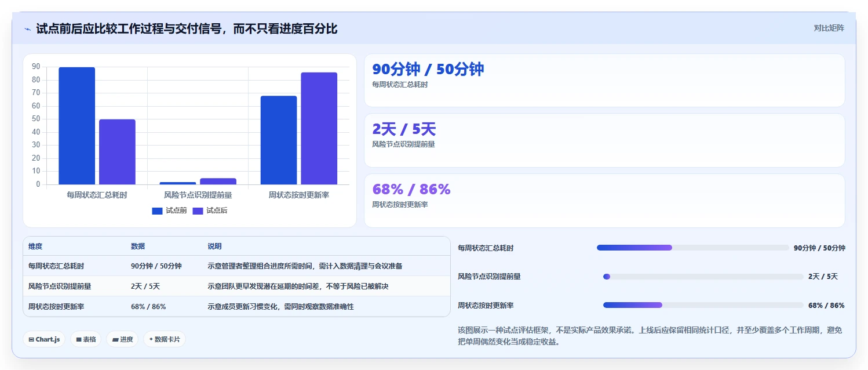Click the 每周状态汇总耗时 progress bar
The height and width of the screenshot is (370, 868).
tap(692, 248)
